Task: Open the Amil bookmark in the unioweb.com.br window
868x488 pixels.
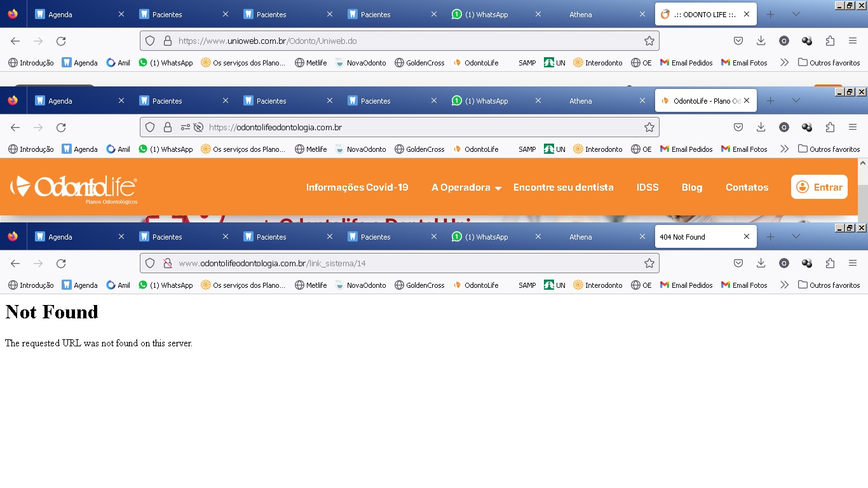Action: (118, 63)
